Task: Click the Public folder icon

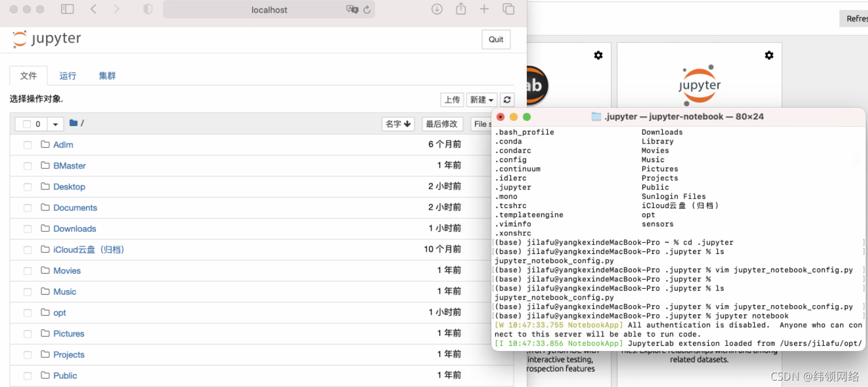Action: click(x=45, y=375)
